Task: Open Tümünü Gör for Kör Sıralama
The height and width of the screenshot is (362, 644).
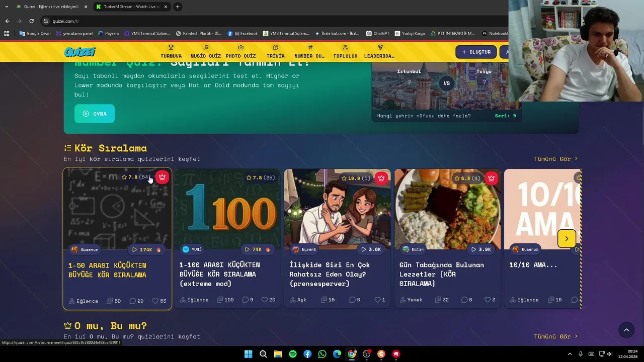Action: point(556,159)
